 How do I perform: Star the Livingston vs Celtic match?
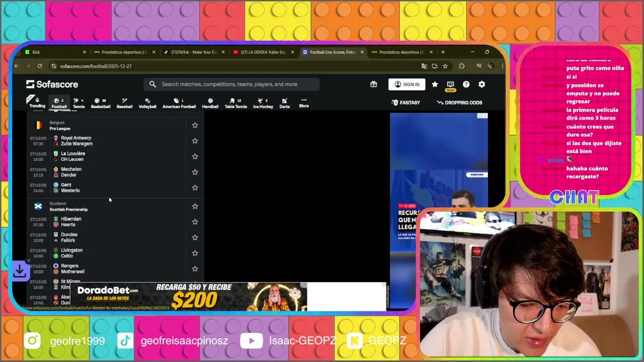pyautogui.click(x=195, y=253)
